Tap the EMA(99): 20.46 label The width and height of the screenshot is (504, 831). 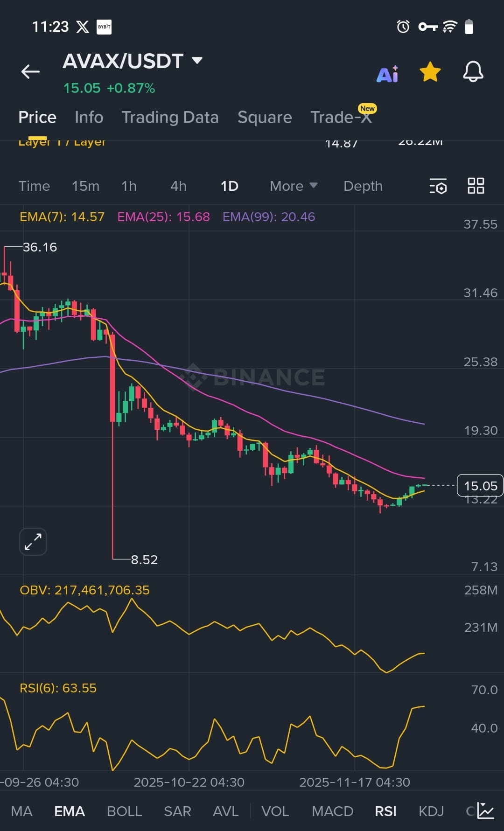pos(269,217)
